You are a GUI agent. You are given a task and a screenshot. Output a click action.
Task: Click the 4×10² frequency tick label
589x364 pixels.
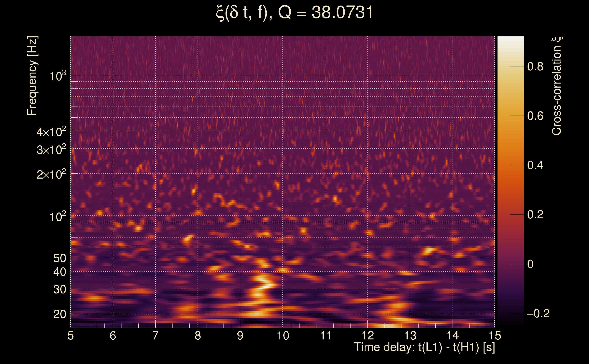[51, 132]
